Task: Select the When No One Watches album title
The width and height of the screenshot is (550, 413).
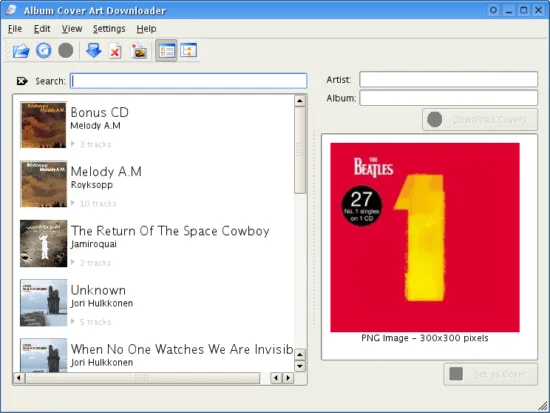Action: point(182,349)
